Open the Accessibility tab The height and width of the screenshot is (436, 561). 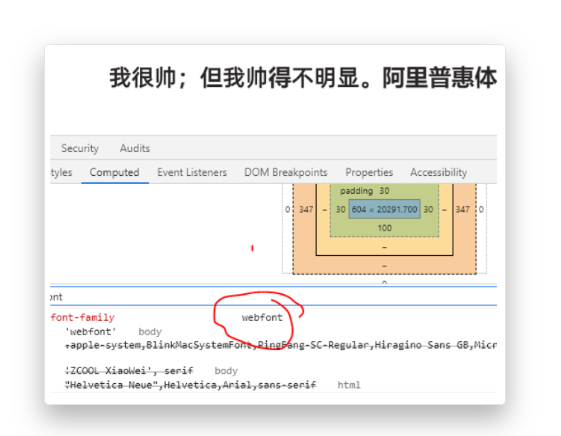pos(439,172)
